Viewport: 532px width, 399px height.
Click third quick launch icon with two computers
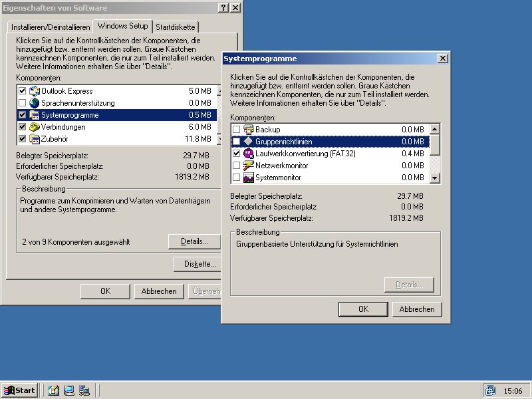click(84, 390)
